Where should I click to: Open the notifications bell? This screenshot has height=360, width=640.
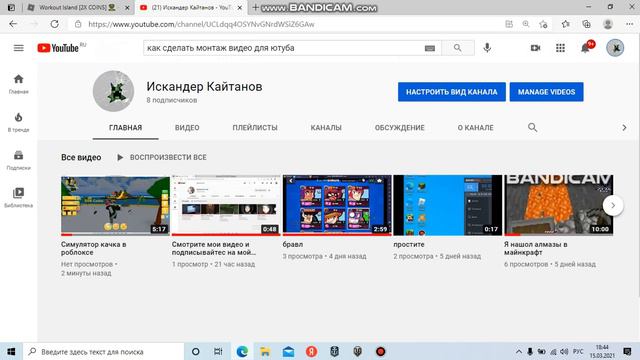click(x=585, y=48)
